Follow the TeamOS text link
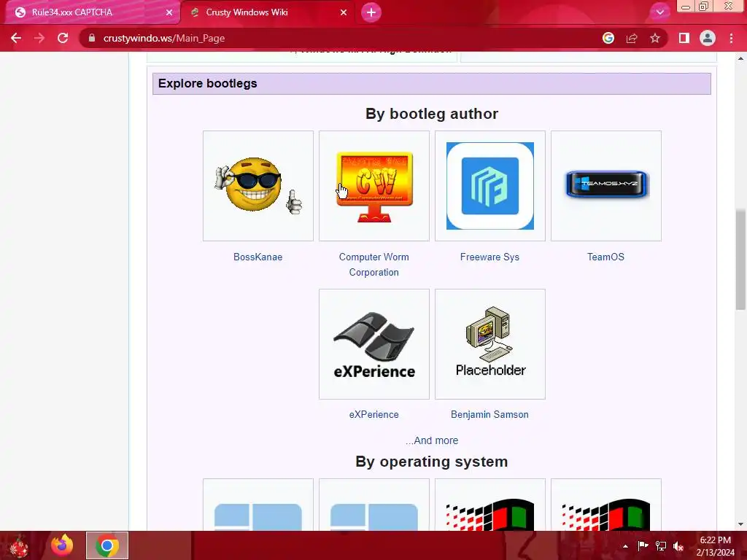 tap(605, 257)
